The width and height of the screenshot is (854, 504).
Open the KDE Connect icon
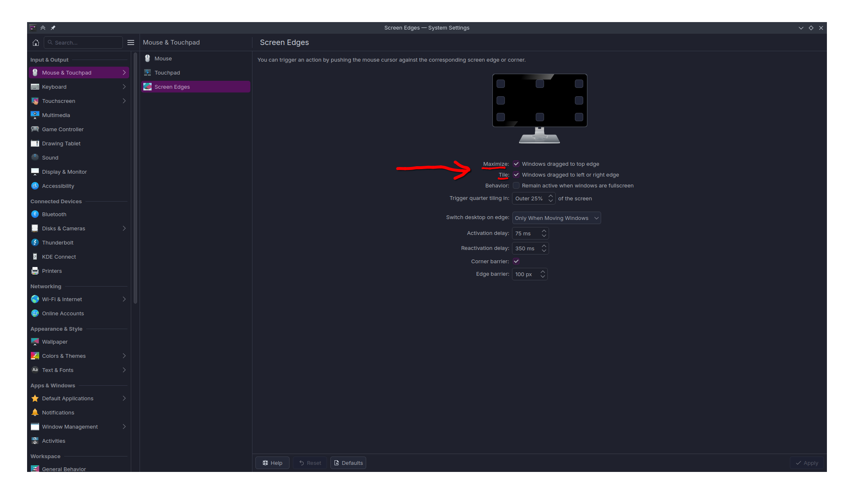[35, 257]
